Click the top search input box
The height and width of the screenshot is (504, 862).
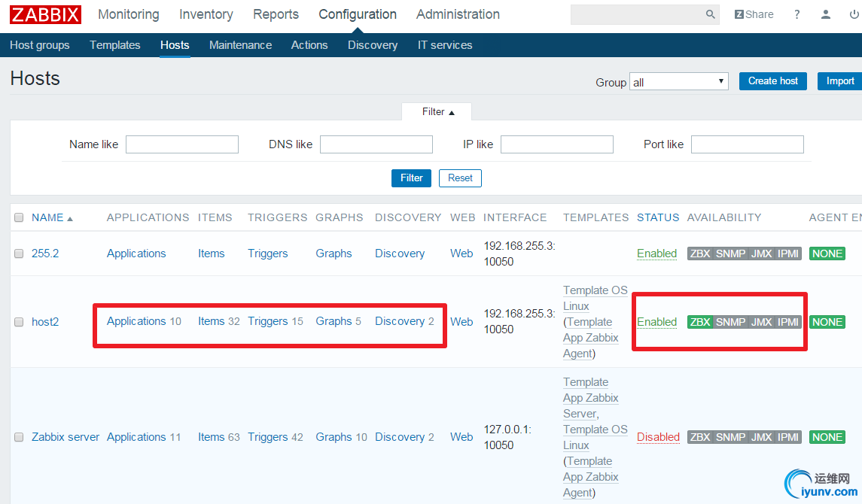(638, 14)
